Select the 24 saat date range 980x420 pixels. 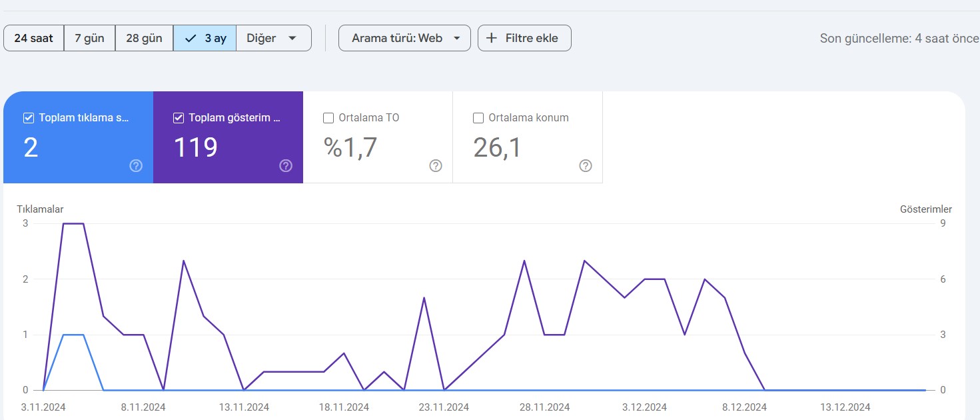pos(34,38)
